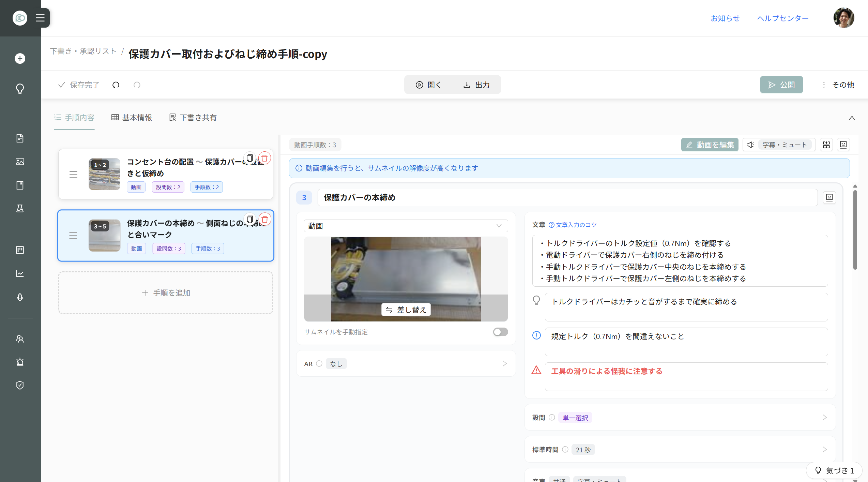This screenshot has height=482, width=868.
Task: Click the 出力 export button
Action: pyautogui.click(x=476, y=85)
